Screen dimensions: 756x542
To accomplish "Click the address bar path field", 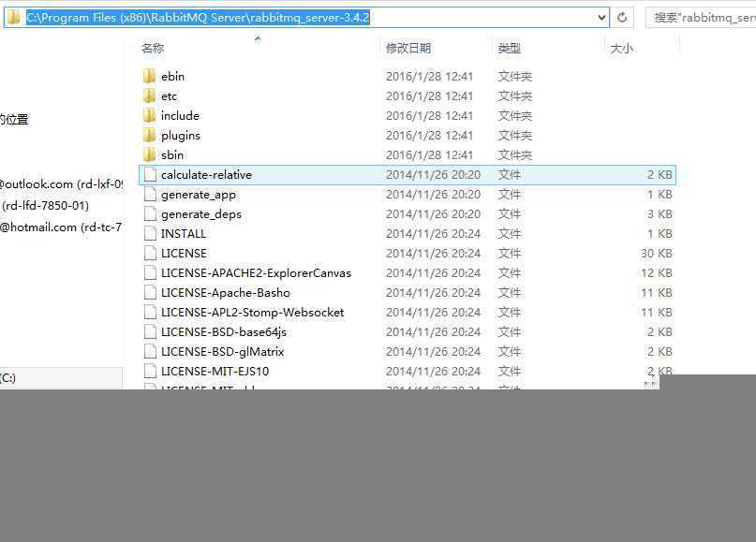I will coord(306,18).
